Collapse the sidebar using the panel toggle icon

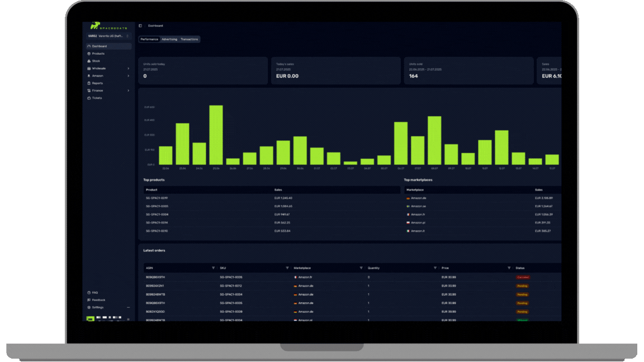140,25
